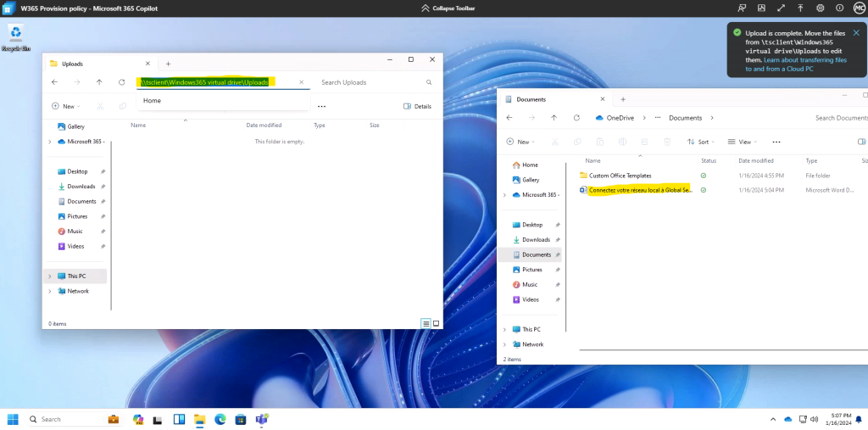Sort by Status column in Documents window
This screenshot has width=868, height=430.
(x=709, y=160)
